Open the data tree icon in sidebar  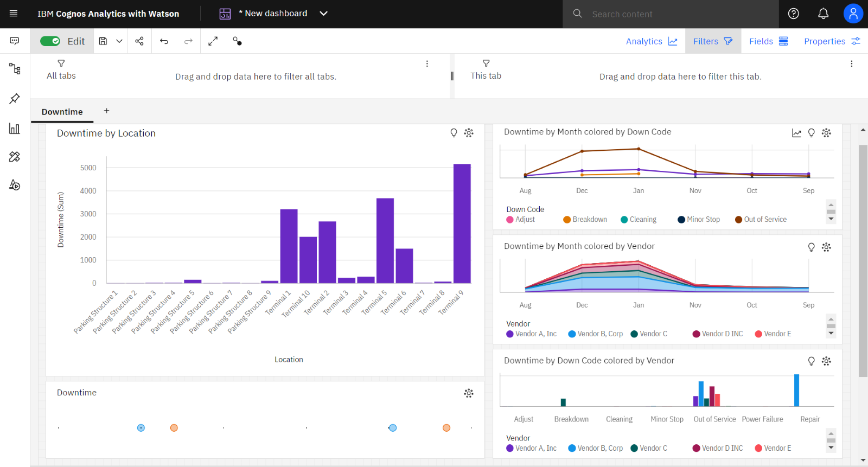(x=15, y=69)
